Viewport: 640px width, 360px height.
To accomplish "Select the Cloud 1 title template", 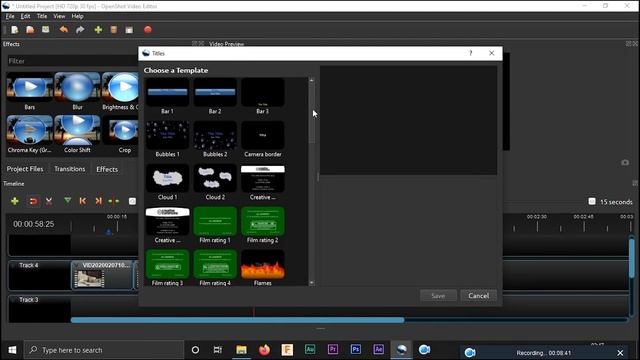I will (x=167, y=182).
